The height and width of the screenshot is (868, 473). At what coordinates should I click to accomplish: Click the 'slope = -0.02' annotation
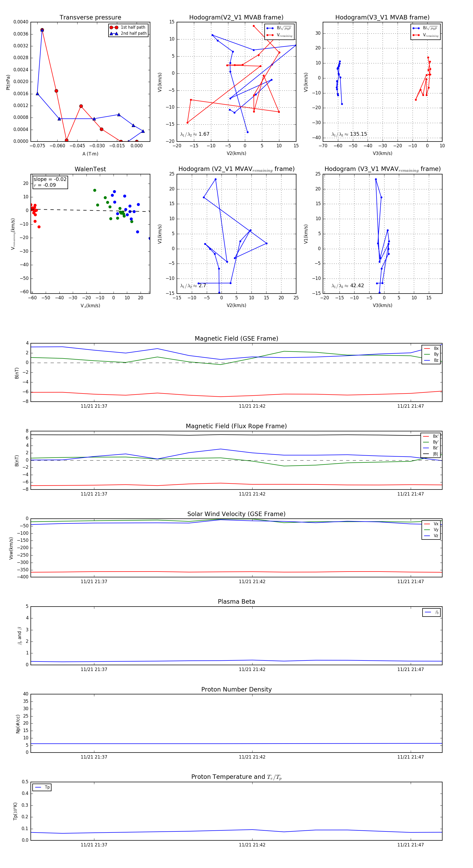[50, 179]
